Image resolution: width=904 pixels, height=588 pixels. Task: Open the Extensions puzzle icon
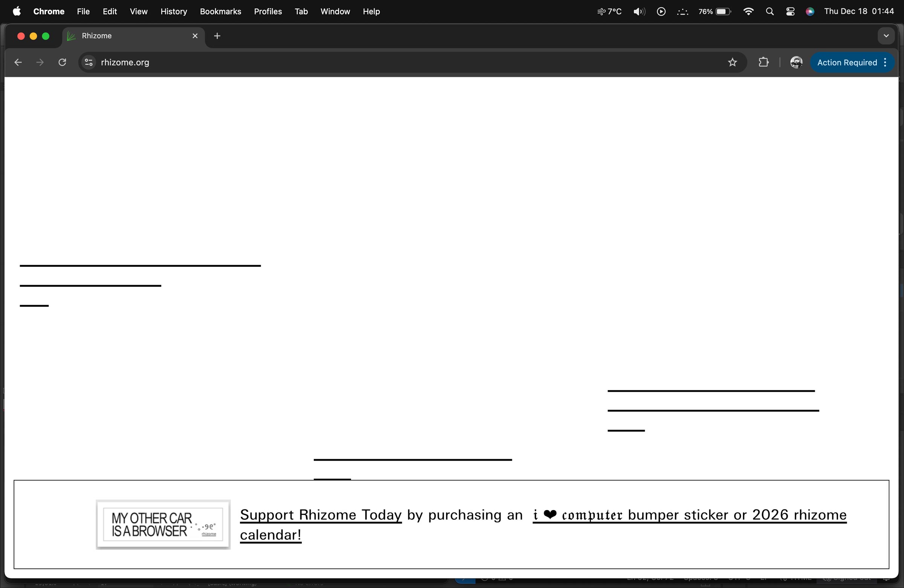tap(764, 62)
